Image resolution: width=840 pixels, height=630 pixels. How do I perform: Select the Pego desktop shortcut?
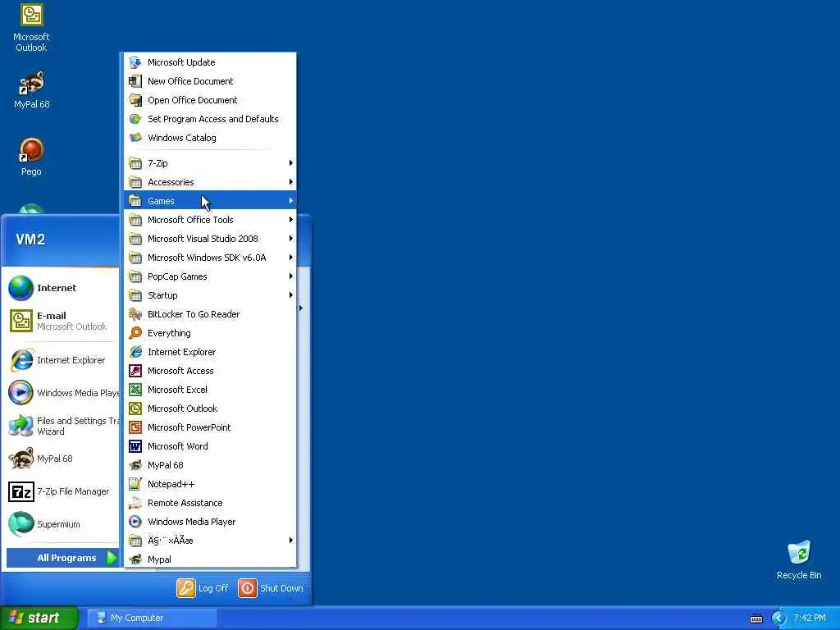31,157
